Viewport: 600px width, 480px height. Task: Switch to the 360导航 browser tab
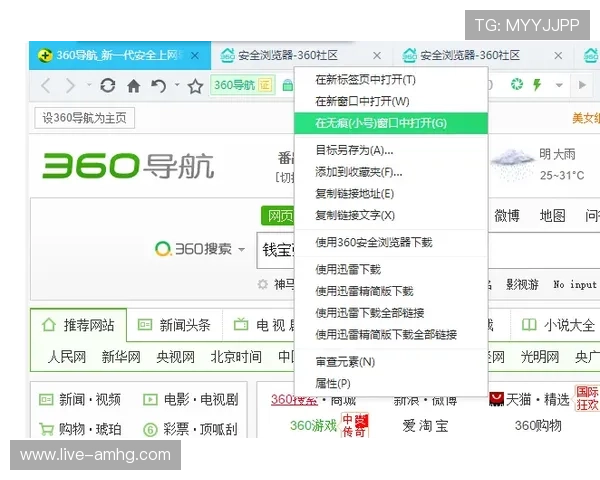pyautogui.click(x=119, y=56)
